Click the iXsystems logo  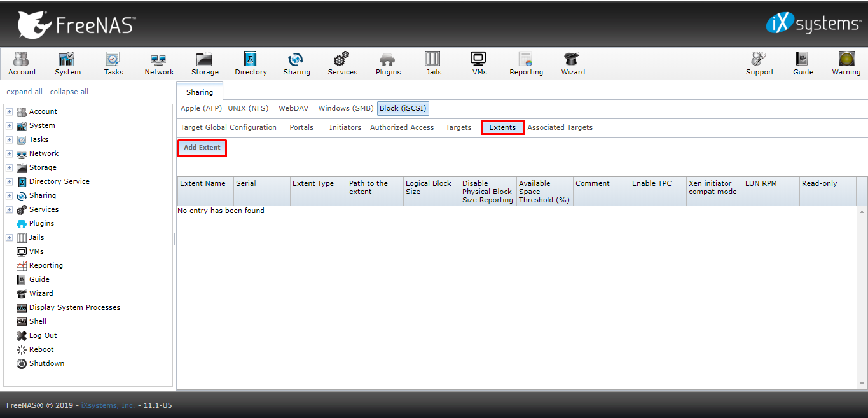[813, 23]
